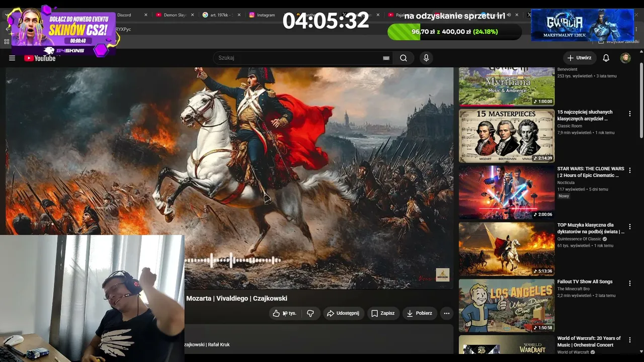Open options for TOP Muzyka klasyczna video

pos(629,227)
